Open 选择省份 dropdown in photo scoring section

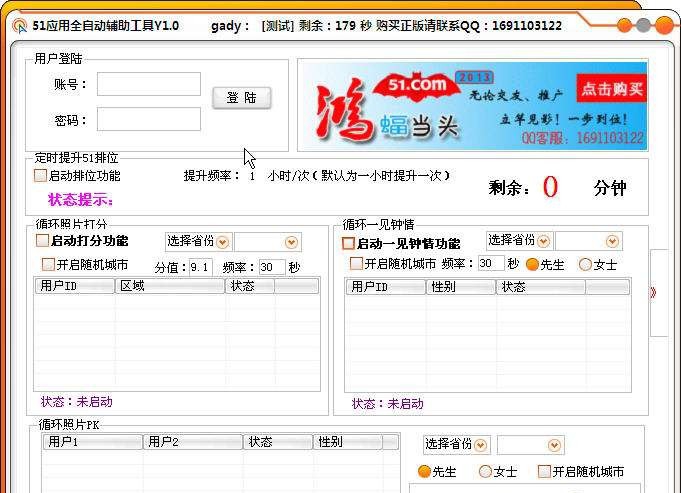tap(199, 242)
